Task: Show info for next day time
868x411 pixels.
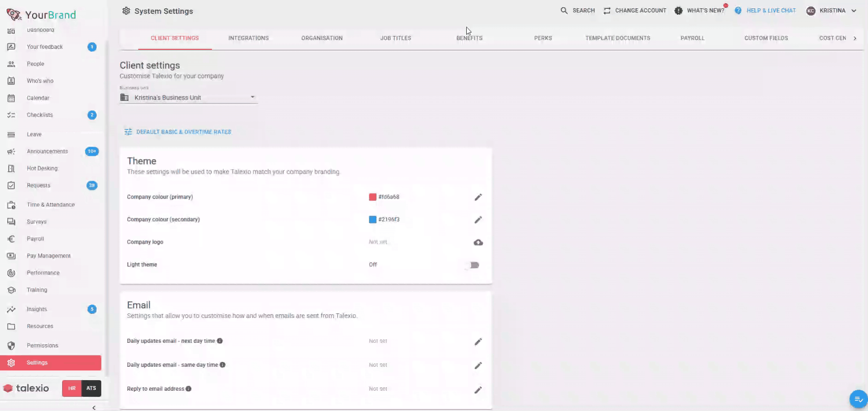Action: tap(220, 341)
